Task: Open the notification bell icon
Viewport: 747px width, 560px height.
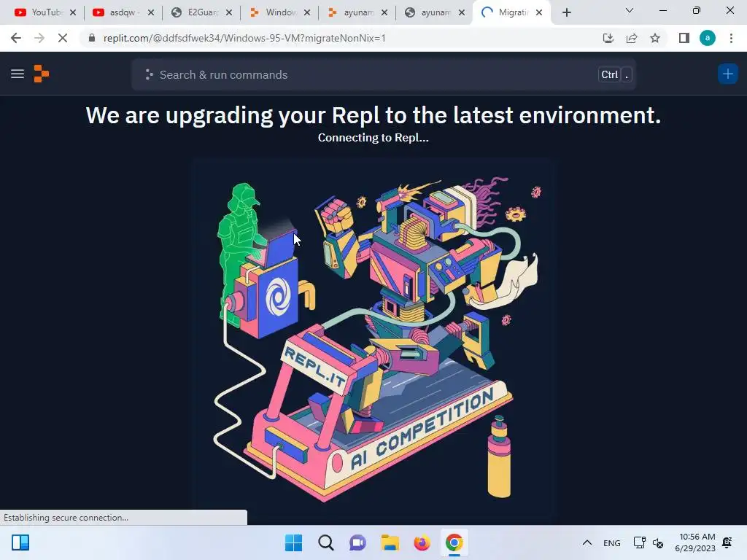Action: [727, 542]
